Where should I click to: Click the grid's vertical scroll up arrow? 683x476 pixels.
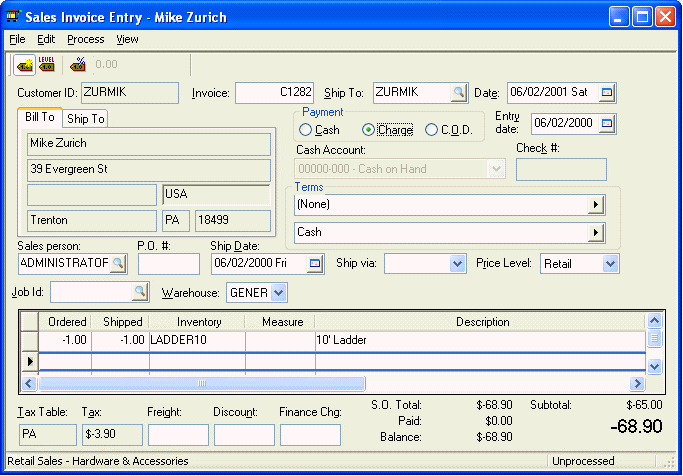click(x=654, y=321)
